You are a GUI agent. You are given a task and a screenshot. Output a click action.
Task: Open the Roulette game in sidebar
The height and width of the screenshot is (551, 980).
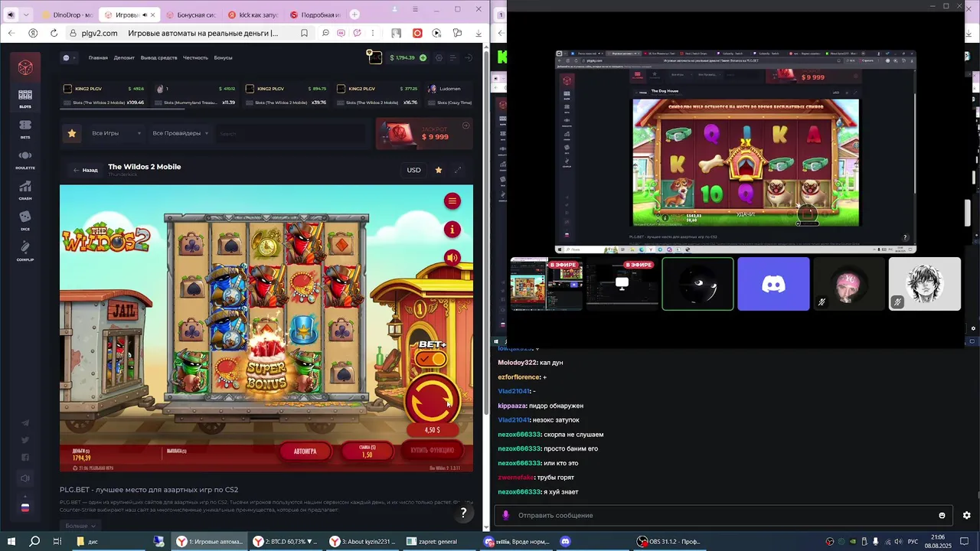25,159
